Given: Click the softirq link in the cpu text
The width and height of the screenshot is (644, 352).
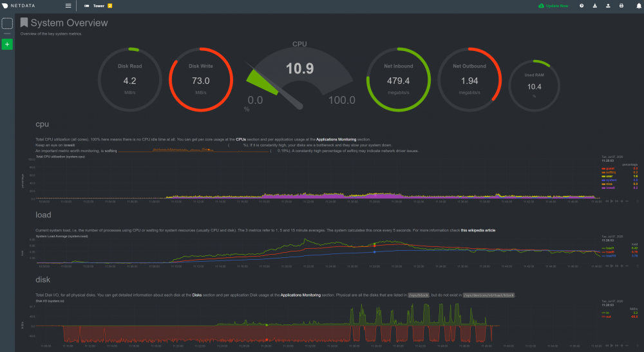Looking at the screenshot, I should 111,151.
